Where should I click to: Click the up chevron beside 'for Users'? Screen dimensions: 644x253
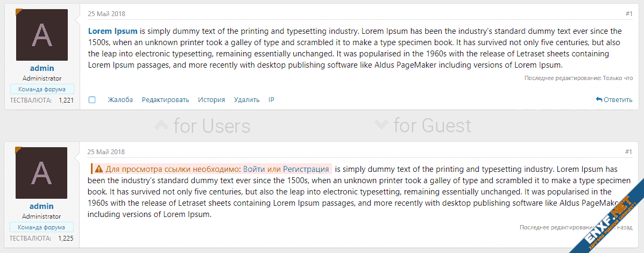(161, 125)
